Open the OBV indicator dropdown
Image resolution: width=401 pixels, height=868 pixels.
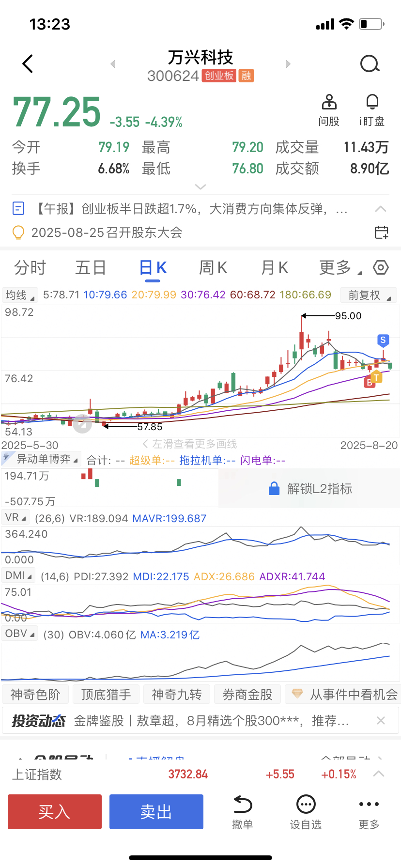[20, 634]
